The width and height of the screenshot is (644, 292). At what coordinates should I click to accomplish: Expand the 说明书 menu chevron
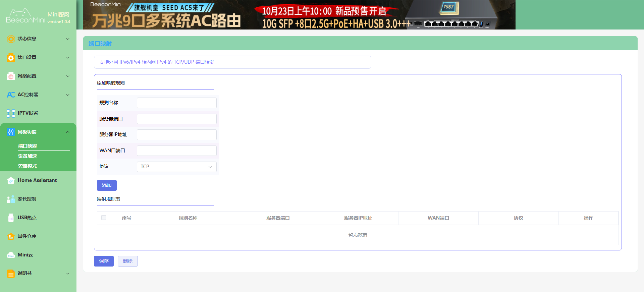coord(68,274)
